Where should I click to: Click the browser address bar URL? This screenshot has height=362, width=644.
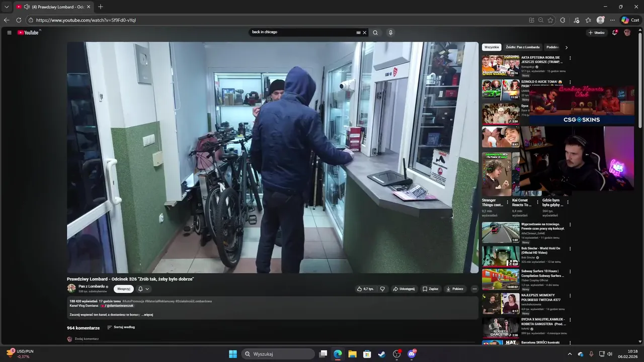pyautogui.click(x=86, y=20)
